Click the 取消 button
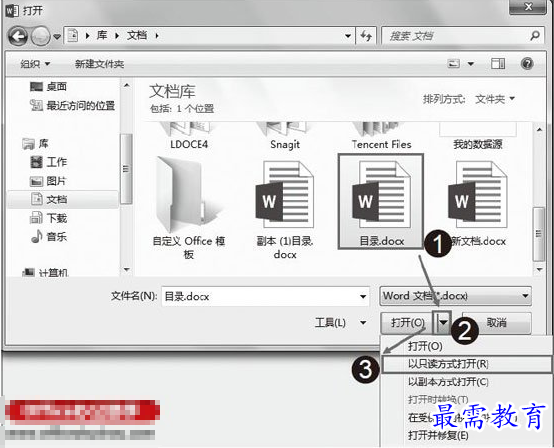The height and width of the screenshot is (448, 554). pyautogui.click(x=496, y=323)
